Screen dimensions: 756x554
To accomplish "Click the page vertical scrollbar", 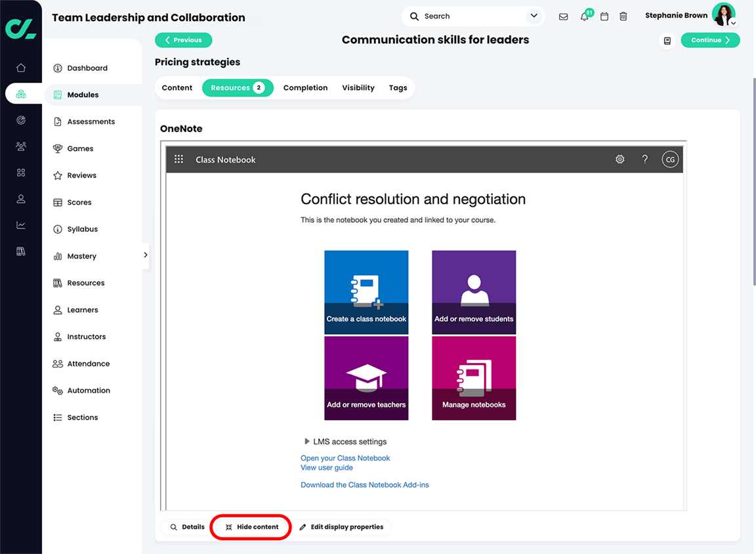I will (x=753, y=181).
